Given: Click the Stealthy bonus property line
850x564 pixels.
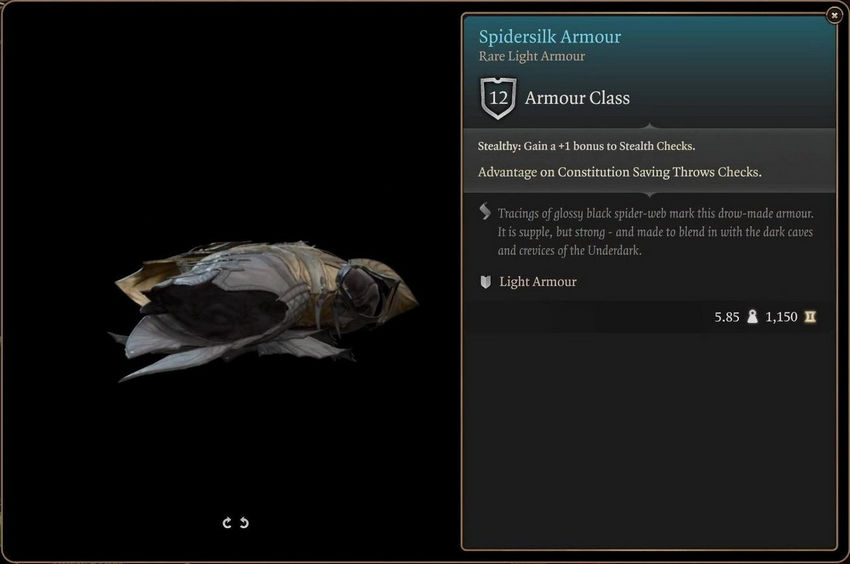Looking at the screenshot, I should (x=587, y=146).
